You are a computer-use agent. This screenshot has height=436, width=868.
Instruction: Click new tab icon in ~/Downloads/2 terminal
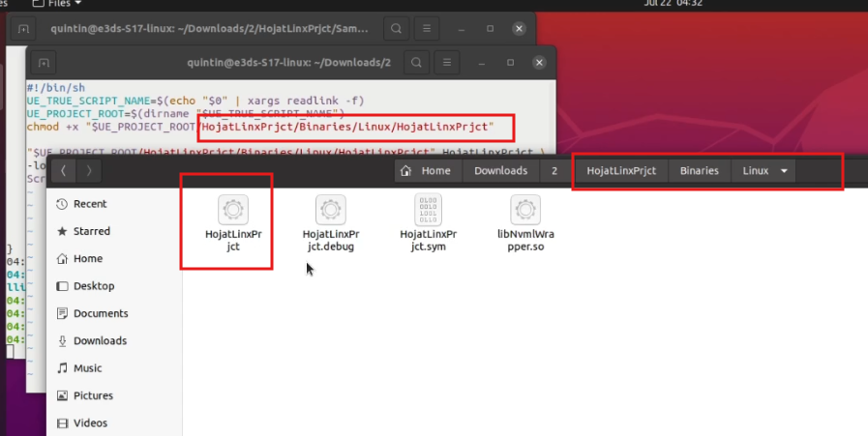click(43, 63)
